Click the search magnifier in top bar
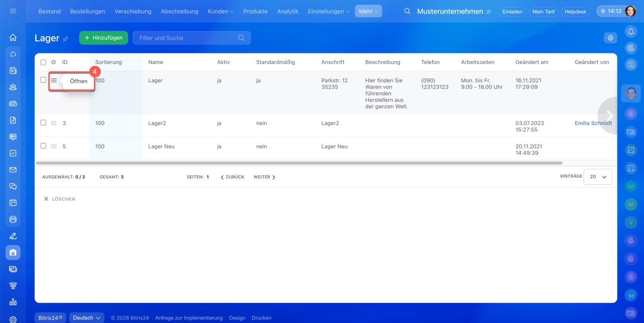 [x=407, y=11]
